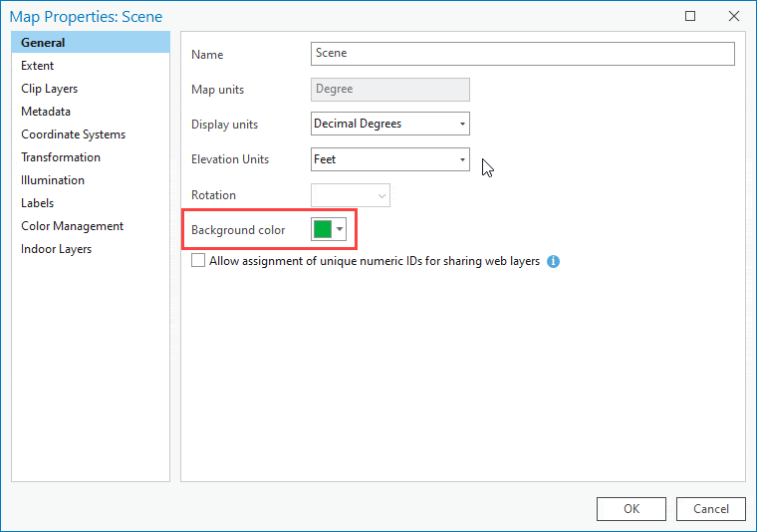Image resolution: width=757 pixels, height=532 pixels.
Task: Switch to the Extent tab
Action: pyautogui.click(x=38, y=66)
